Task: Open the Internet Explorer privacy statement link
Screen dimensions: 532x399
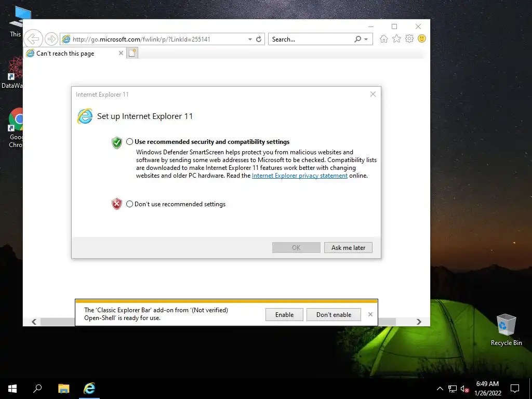Action: [300, 176]
